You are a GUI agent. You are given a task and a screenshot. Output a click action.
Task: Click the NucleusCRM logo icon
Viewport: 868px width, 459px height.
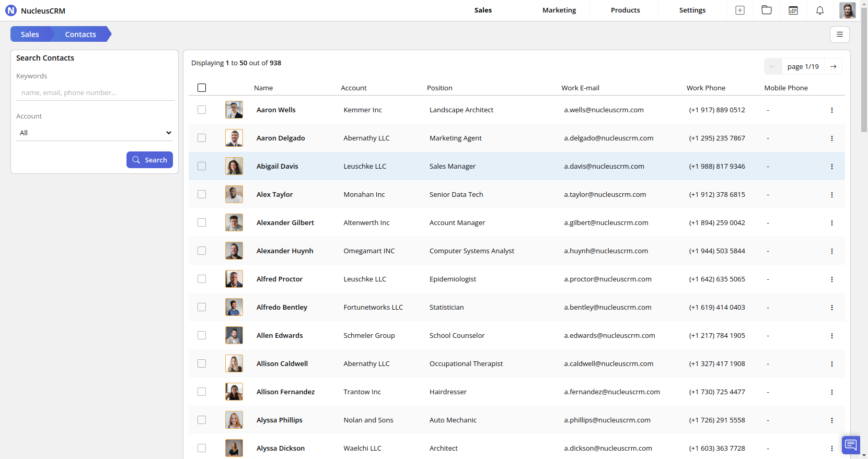pos(11,10)
